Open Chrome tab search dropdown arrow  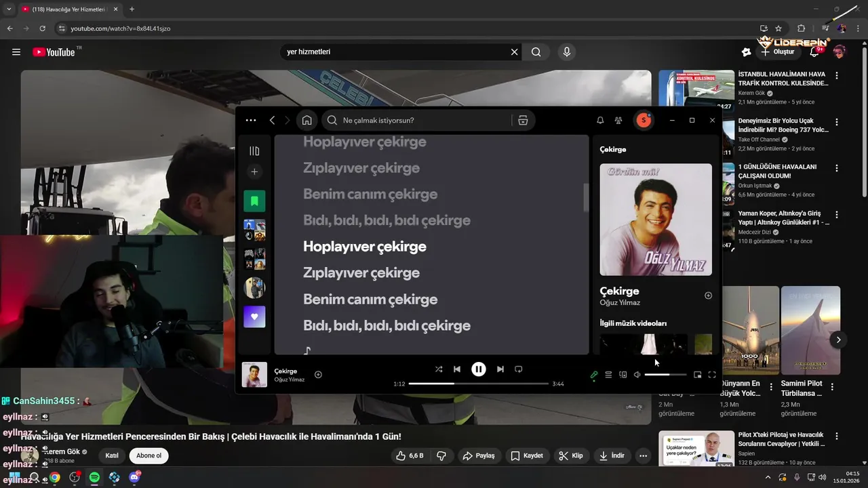pos(9,9)
